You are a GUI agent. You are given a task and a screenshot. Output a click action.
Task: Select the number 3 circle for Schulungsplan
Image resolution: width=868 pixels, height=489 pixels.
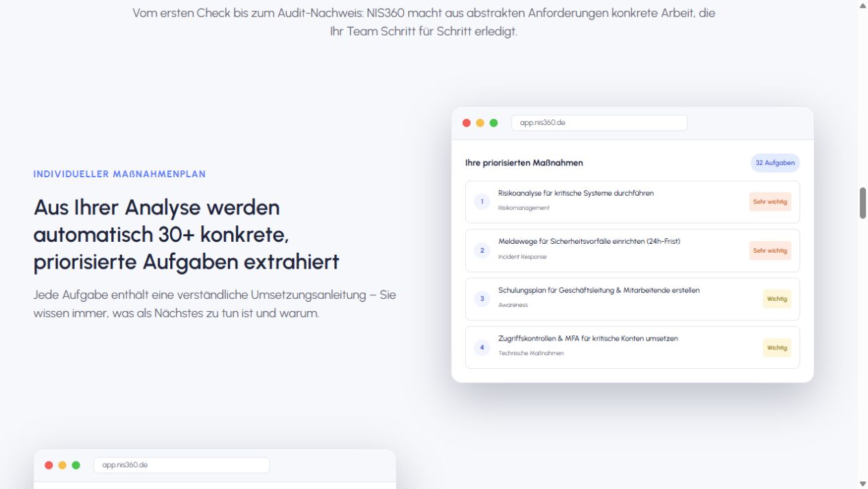pyautogui.click(x=482, y=299)
